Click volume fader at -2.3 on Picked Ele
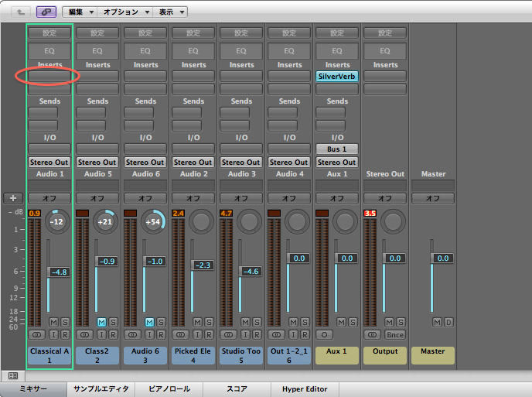 203,265
